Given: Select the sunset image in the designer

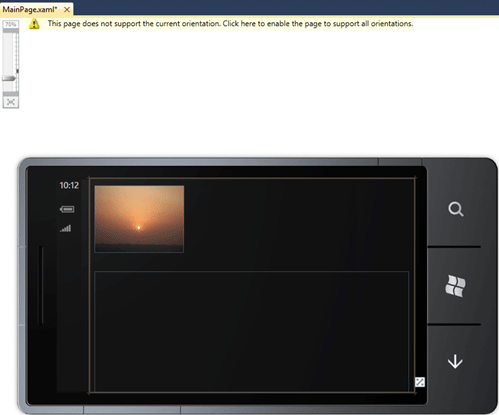Looking at the screenshot, I should [139, 219].
